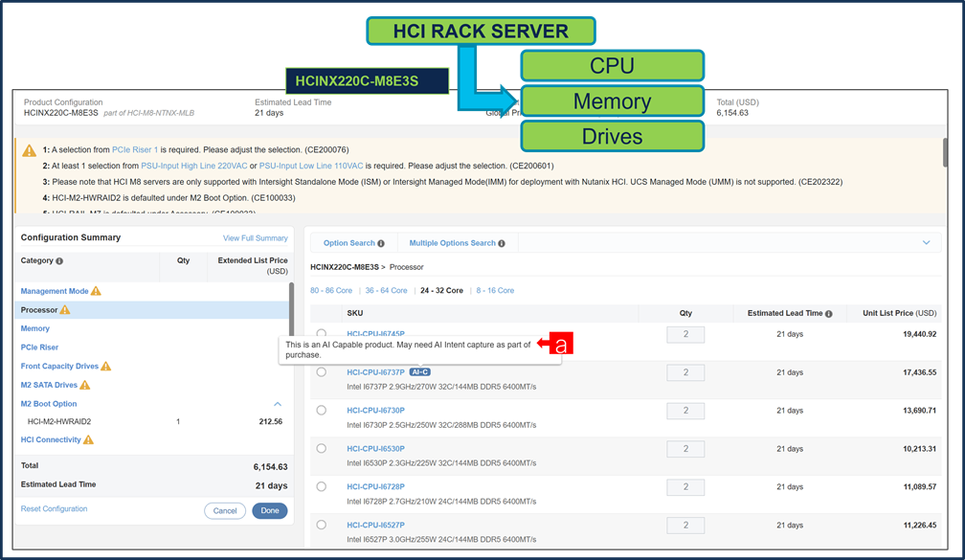Click the 19,440.92 unit list price
This screenshot has width=965, height=560.
919,334
